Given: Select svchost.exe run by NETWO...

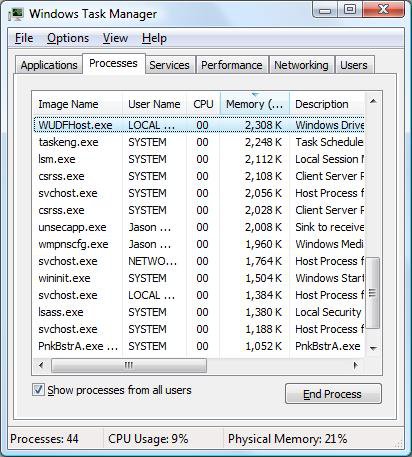Looking at the screenshot, I should [x=199, y=261].
